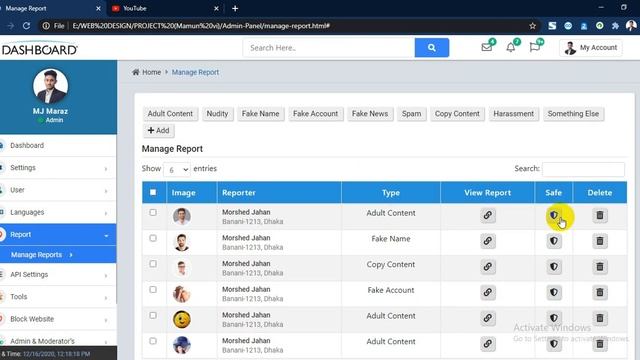The width and height of the screenshot is (640, 360).
Task: Expand the Settings sidebar menu
Action: [x=58, y=168]
